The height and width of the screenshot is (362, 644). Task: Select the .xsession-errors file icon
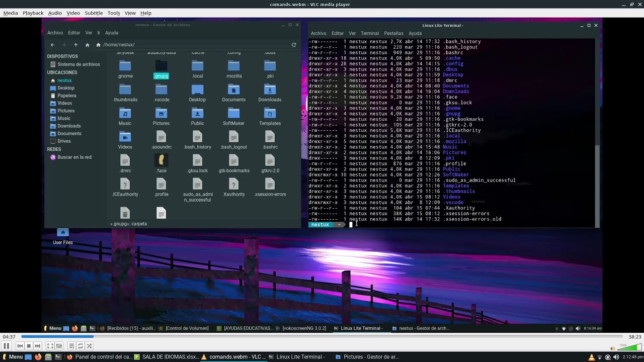pyautogui.click(x=270, y=188)
